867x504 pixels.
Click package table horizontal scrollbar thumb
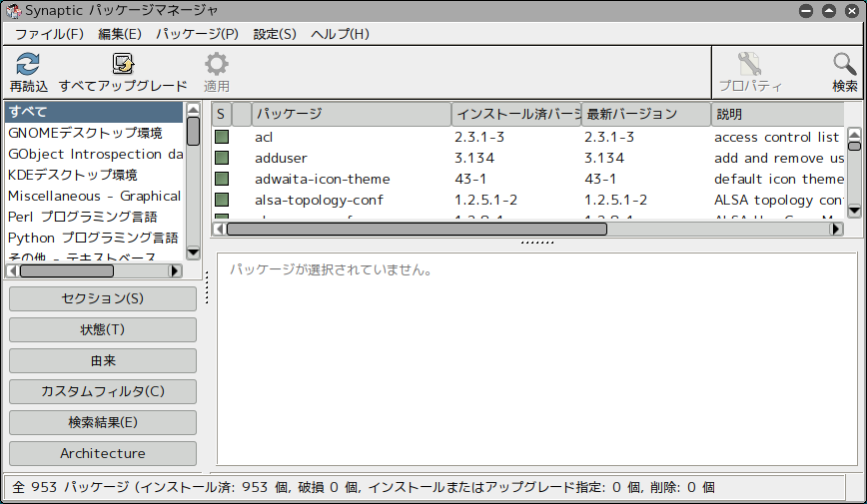pos(417,229)
